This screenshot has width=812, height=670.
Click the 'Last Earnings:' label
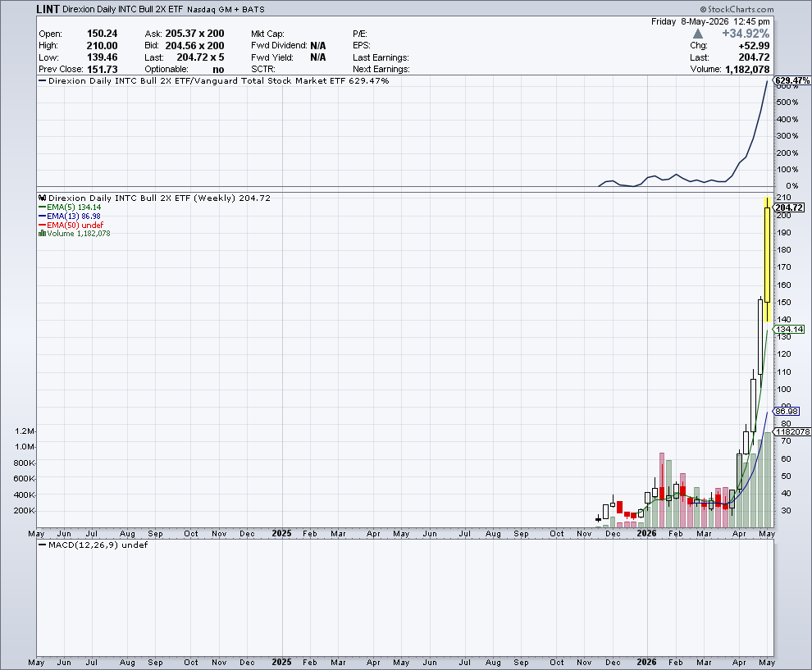(381, 57)
